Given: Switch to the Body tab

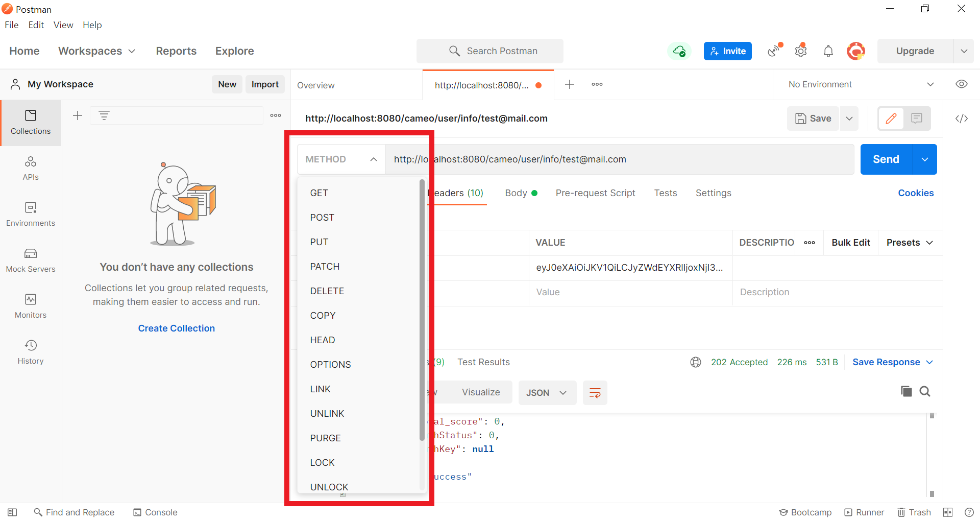Looking at the screenshot, I should click(x=521, y=193).
